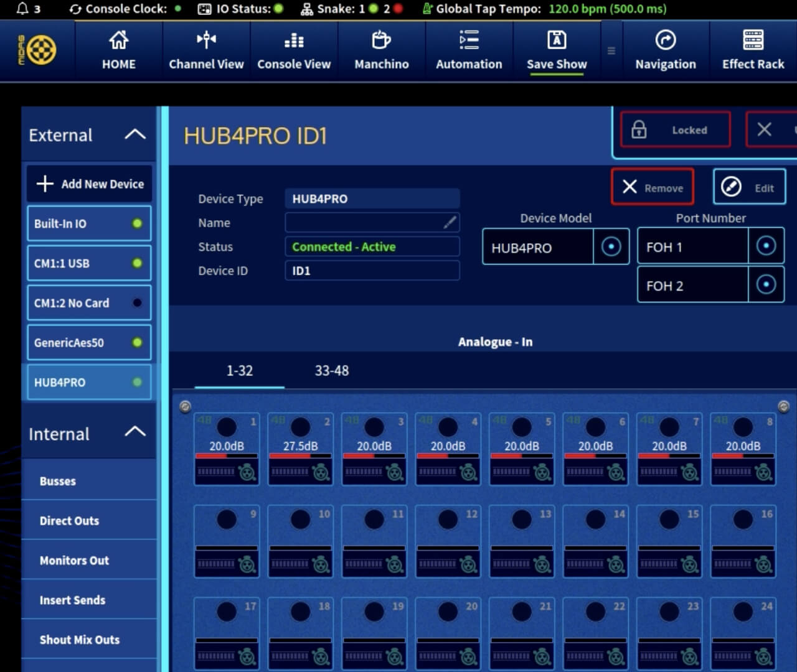
Task: Open the Effect Rack icon
Action: tap(753, 41)
